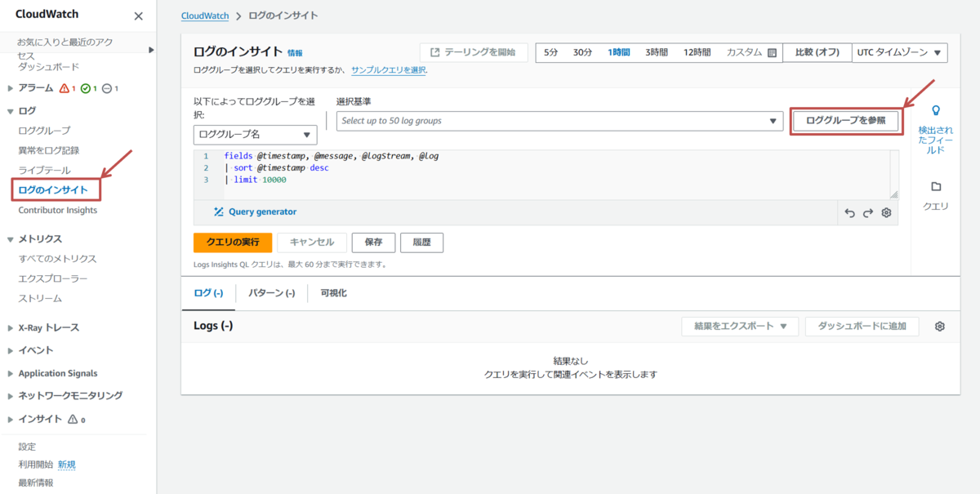Click the red alarm triangle icon
This screenshot has width=980, height=494.
tap(65, 88)
